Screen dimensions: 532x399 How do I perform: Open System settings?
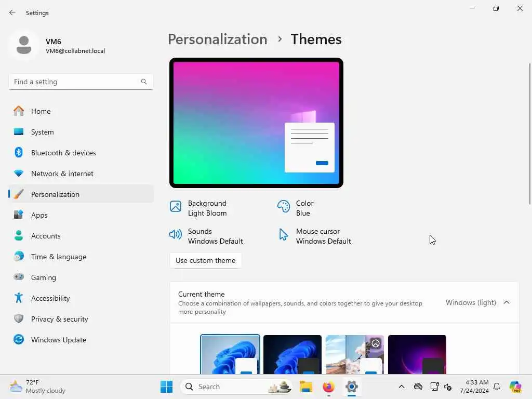pyautogui.click(x=81, y=132)
